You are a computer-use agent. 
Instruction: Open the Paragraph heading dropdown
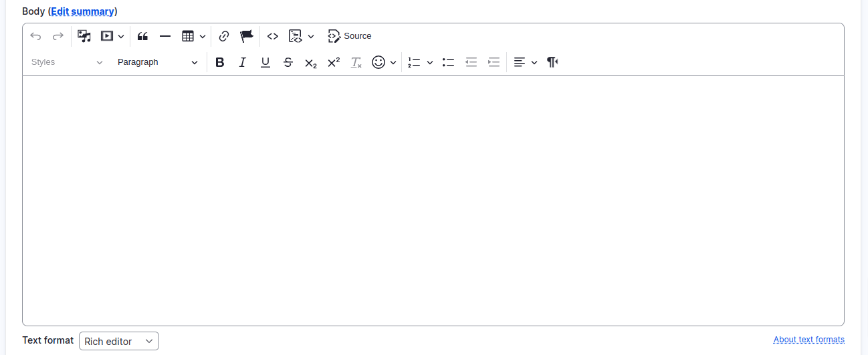tap(158, 62)
